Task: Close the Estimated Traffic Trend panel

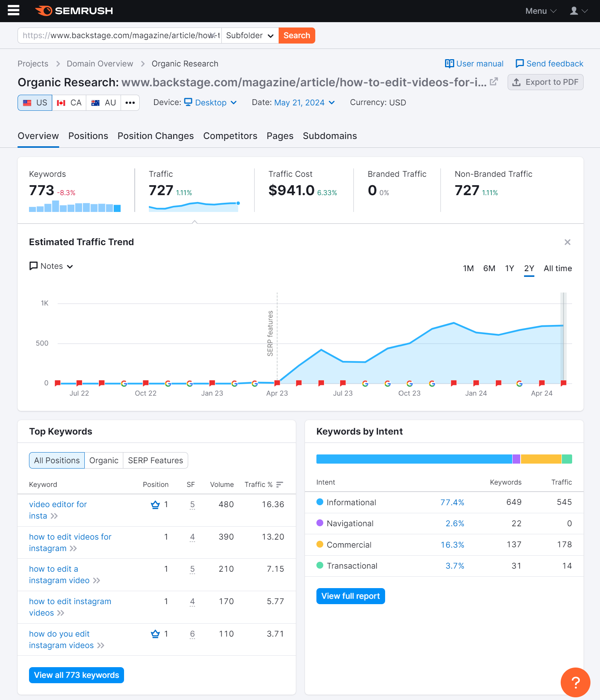Action: point(568,242)
